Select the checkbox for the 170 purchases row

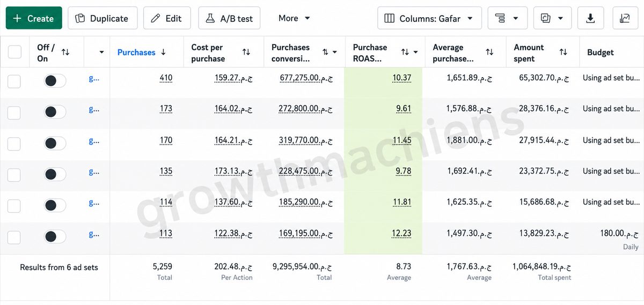14,144
